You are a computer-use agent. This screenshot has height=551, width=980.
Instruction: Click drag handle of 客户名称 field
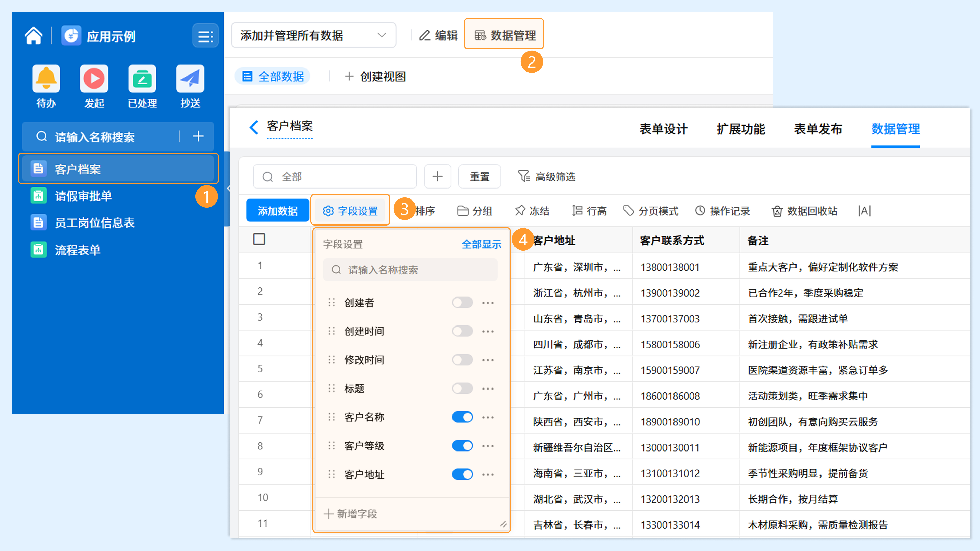(x=331, y=417)
